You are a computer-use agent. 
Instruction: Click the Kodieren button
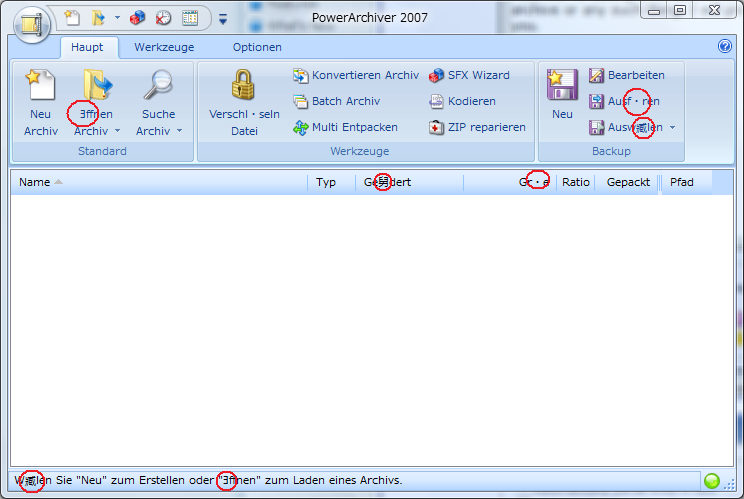[462, 101]
